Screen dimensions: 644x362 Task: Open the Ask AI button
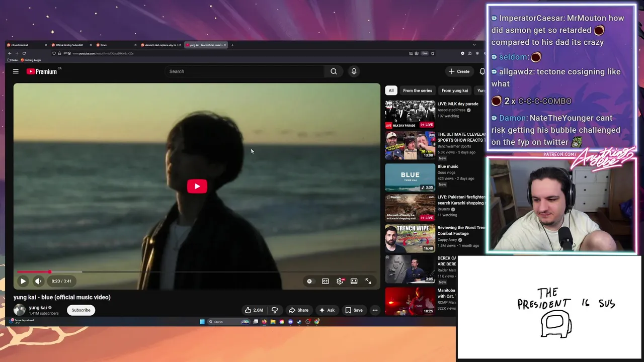[x=327, y=310]
